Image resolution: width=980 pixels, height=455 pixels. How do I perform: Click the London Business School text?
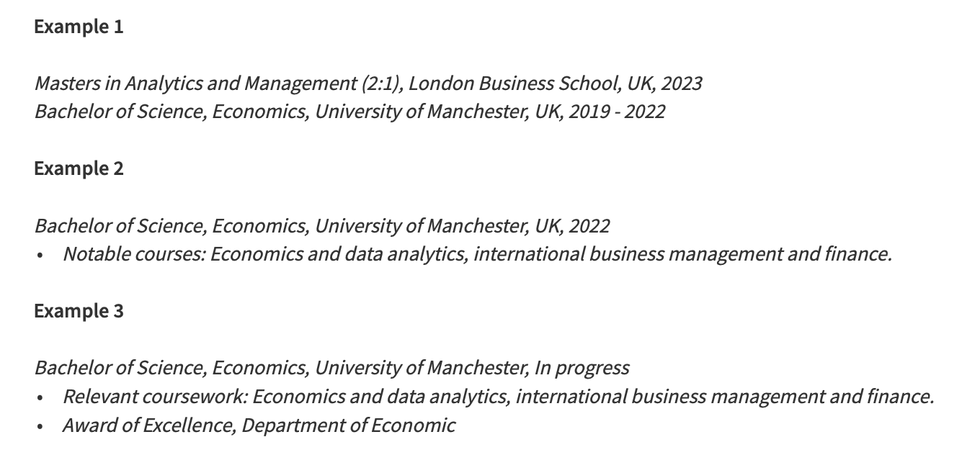coord(514,84)
